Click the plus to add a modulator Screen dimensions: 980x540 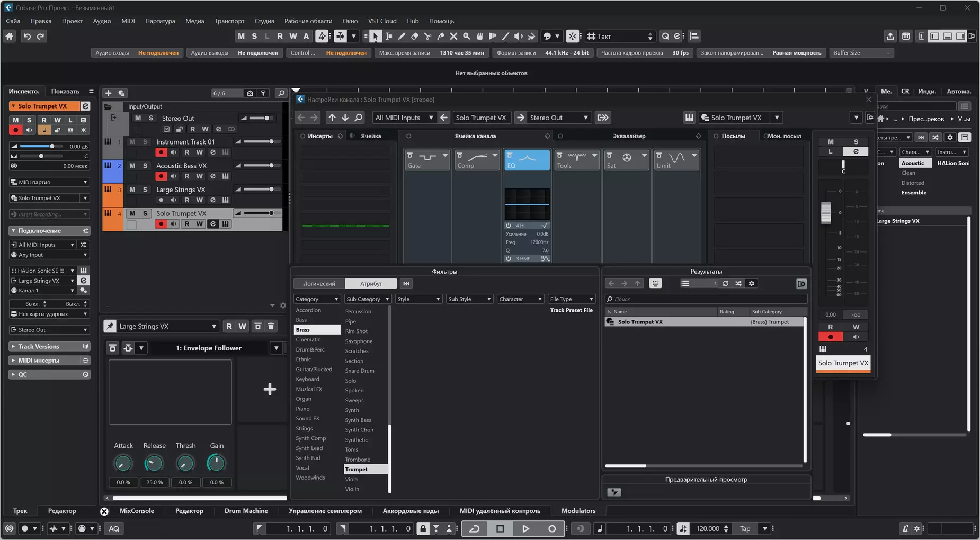tap(270, 389)
